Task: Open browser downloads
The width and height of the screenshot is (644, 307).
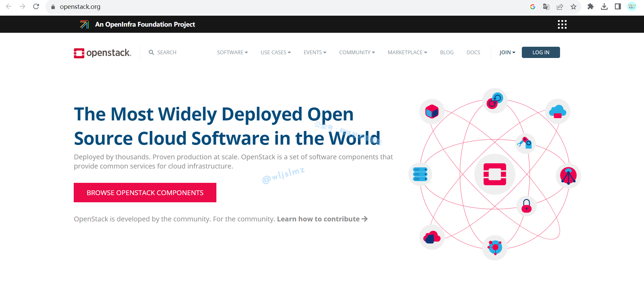Action: coord(604,6)
